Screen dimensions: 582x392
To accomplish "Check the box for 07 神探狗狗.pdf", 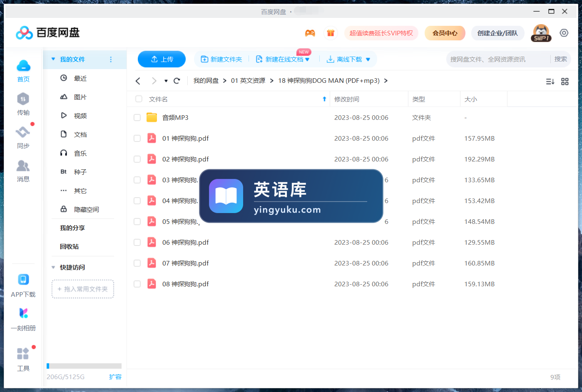I will (x=137, y=263).
